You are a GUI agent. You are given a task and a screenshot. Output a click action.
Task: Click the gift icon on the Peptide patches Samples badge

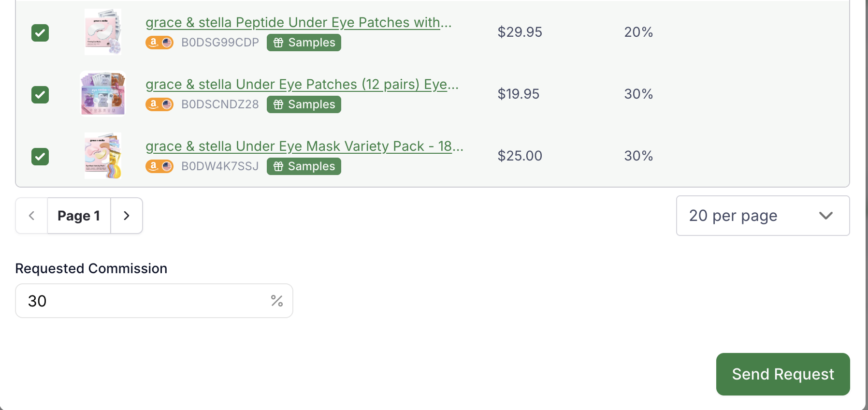tap(278, 42)
